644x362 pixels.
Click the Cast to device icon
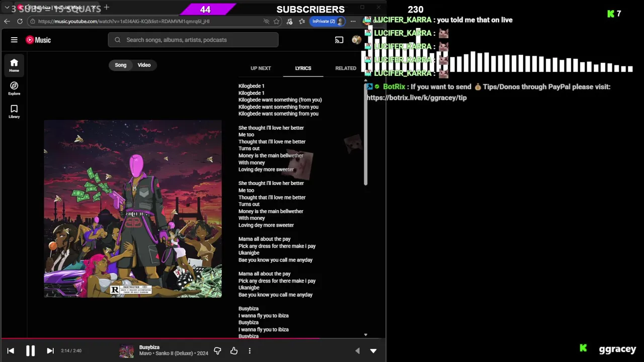click(339, 40)
